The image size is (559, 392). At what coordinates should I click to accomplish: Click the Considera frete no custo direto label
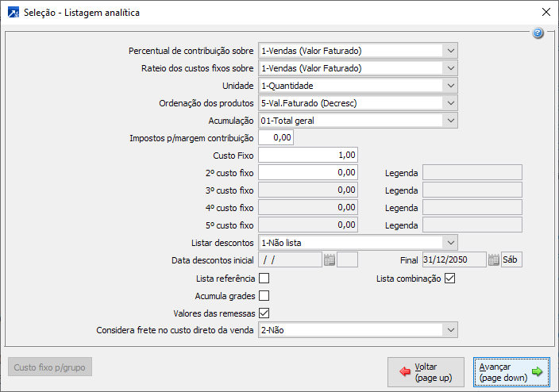175,330
